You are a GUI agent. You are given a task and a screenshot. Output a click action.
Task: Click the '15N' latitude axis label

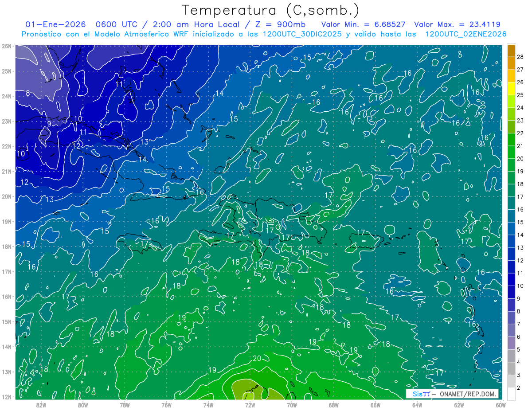6,322
